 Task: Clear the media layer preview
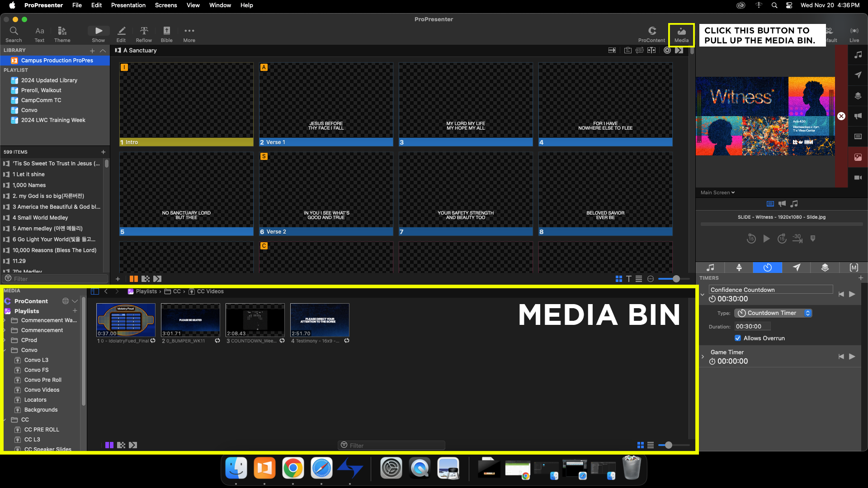841,116
